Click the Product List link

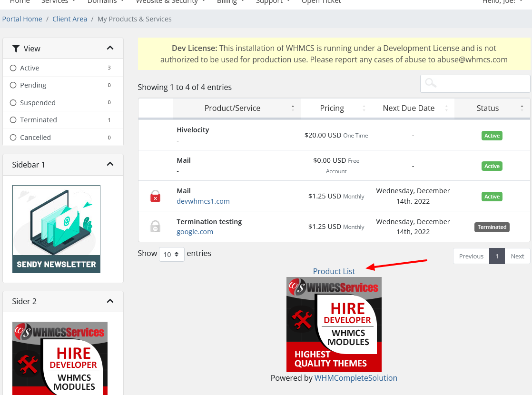334,271
